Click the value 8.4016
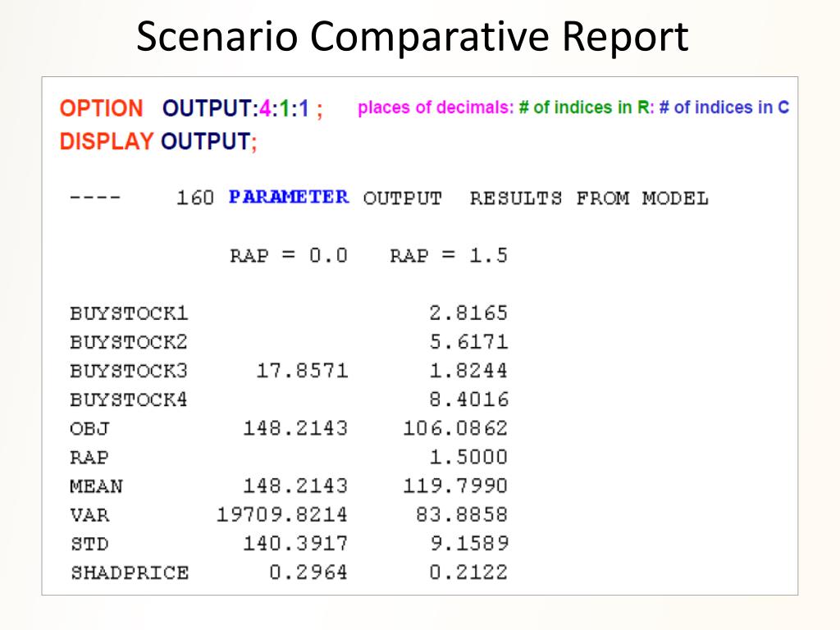Screen dimensions: 840x630 [468, 399]
